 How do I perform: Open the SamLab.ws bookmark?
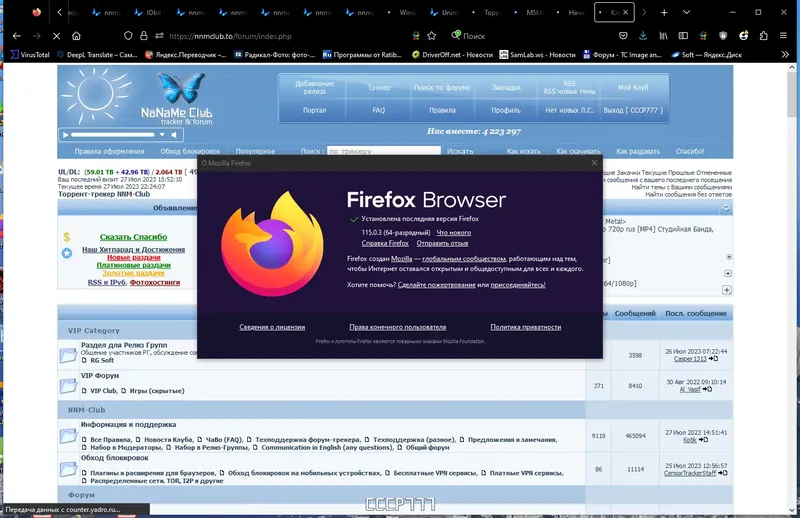537,55
